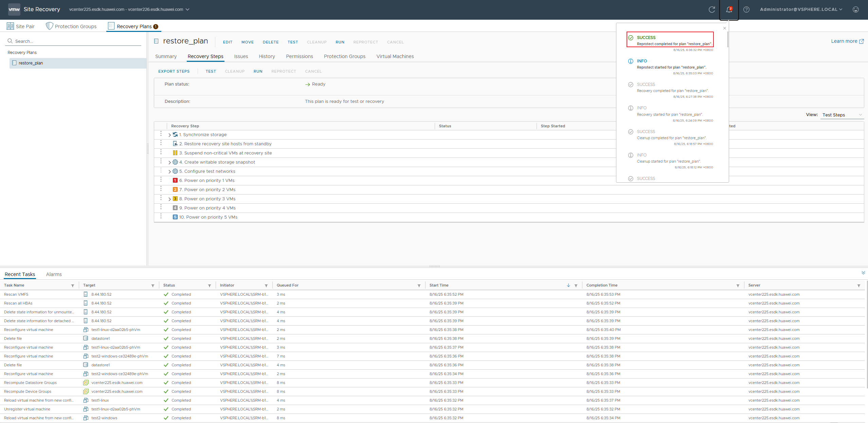Switch to the Protection Groups top tab

tap(71, 26)
